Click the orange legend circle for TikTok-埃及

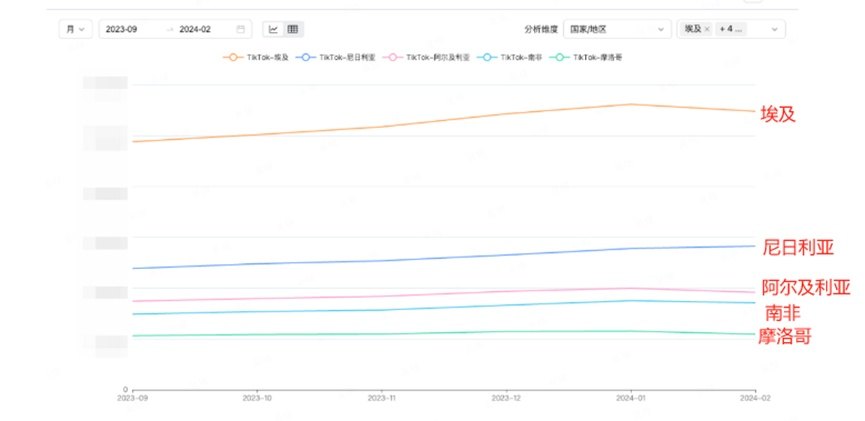[x=233, y=57]
